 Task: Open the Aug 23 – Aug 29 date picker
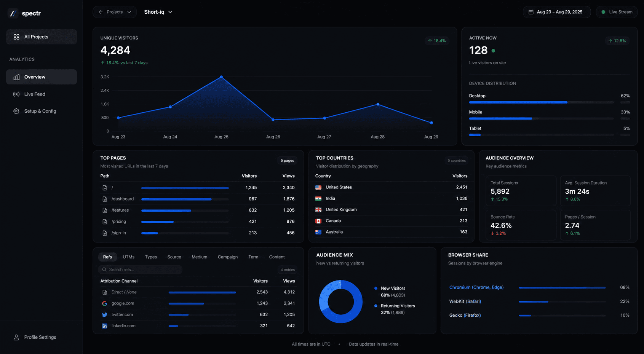point(556,12)
